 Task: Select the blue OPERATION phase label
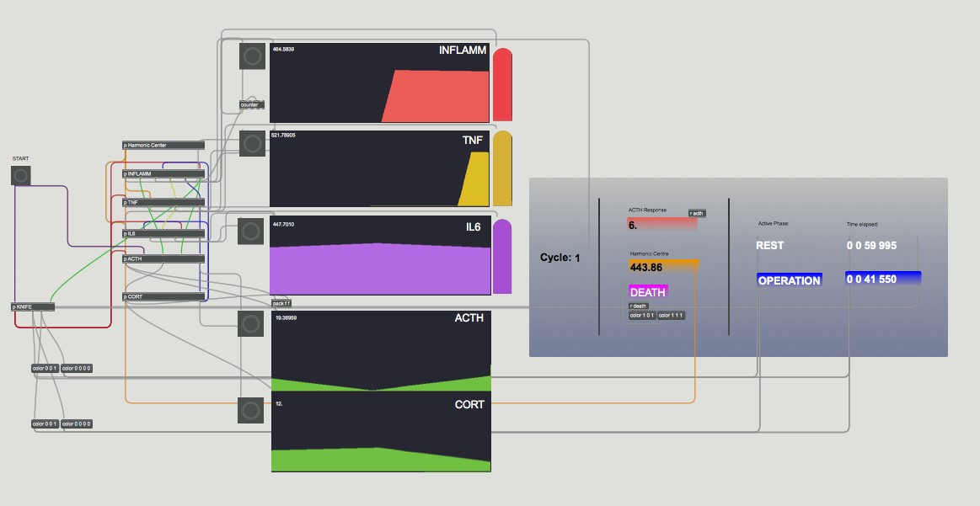(x=789, y=280)
